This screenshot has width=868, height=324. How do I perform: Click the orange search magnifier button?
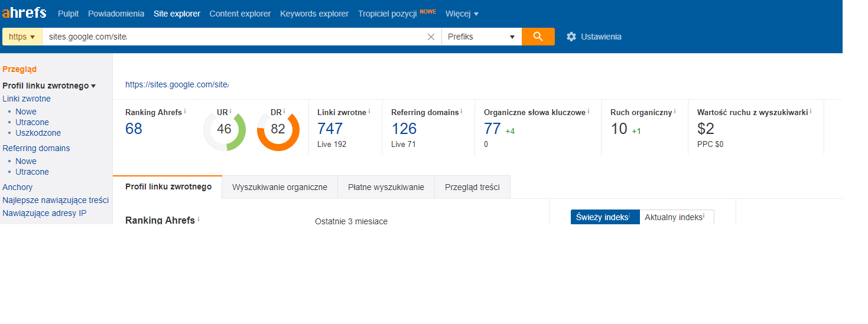tap(538, 37)
